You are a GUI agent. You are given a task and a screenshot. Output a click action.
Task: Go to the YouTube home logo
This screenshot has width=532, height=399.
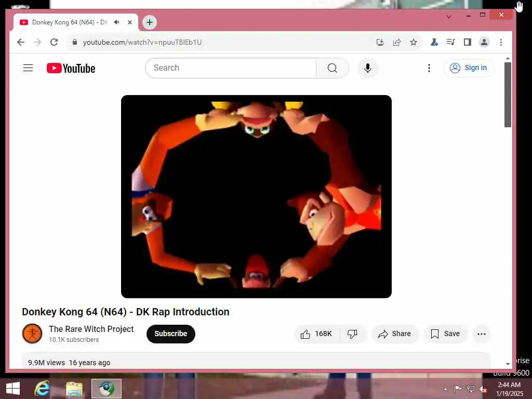[x=71, y=68]
